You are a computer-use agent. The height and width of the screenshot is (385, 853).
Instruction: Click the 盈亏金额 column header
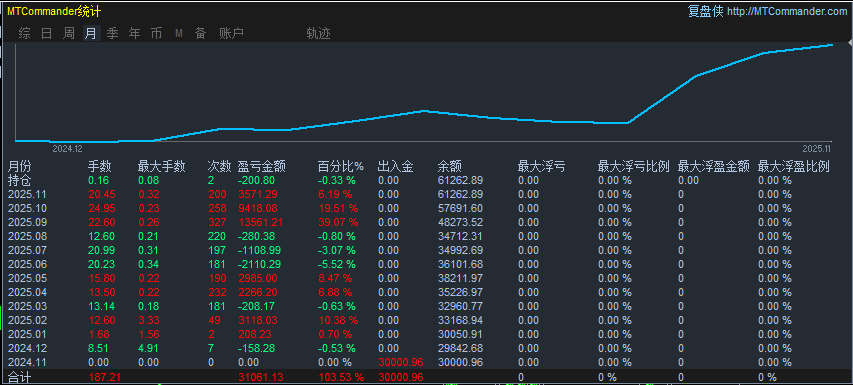pyautogui.click(x=262, y=167)
